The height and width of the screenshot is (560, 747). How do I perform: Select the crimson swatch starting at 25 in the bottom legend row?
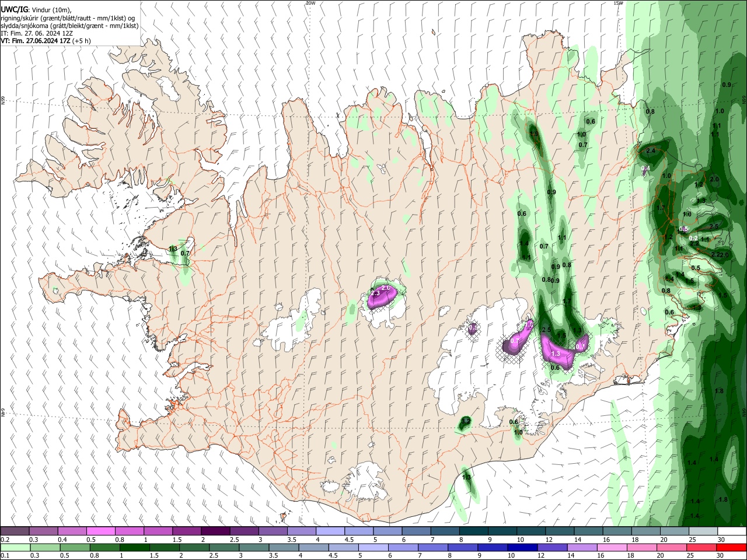click(701, 547)
